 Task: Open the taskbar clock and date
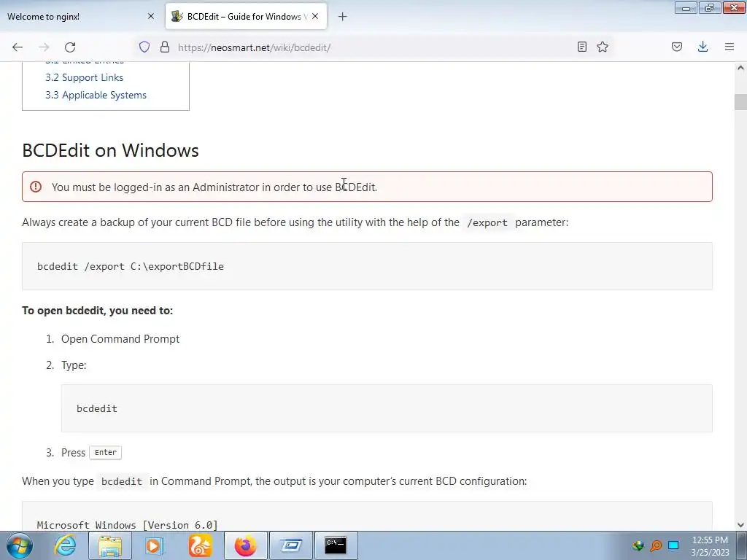[711, 546]
